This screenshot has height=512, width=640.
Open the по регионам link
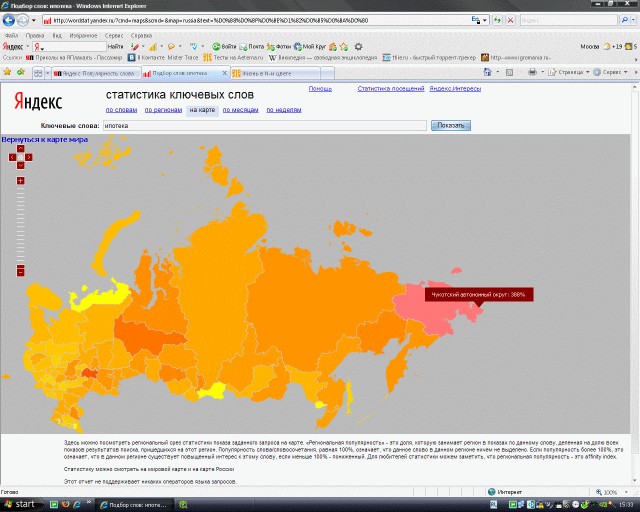(x=163, y=110)
